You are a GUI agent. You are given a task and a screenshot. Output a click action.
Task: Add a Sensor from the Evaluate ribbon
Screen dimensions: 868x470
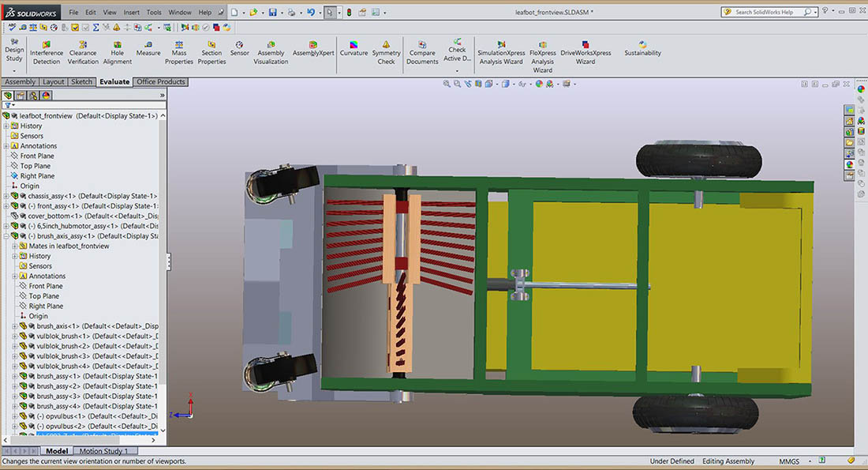point(239,49)
